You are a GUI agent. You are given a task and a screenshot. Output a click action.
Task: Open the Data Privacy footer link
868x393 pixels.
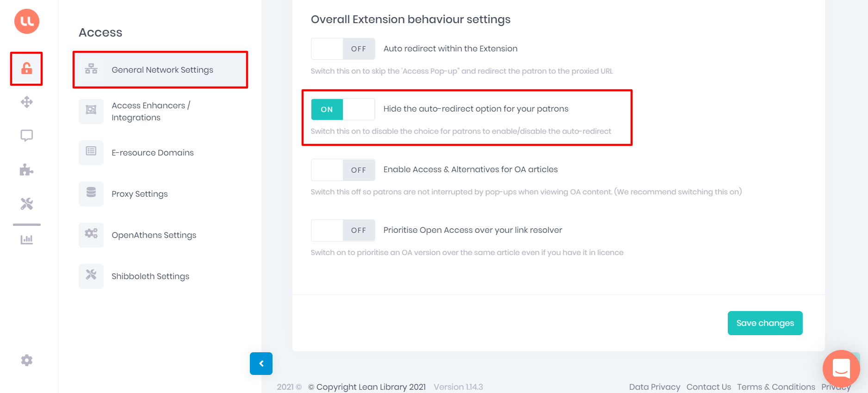pyautogui.click(x=654, y=387)
